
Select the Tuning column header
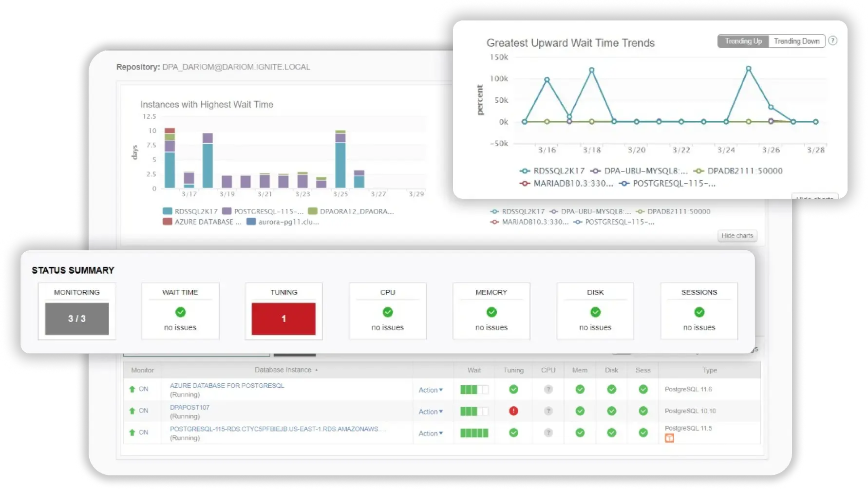click(x=513, y=370)
